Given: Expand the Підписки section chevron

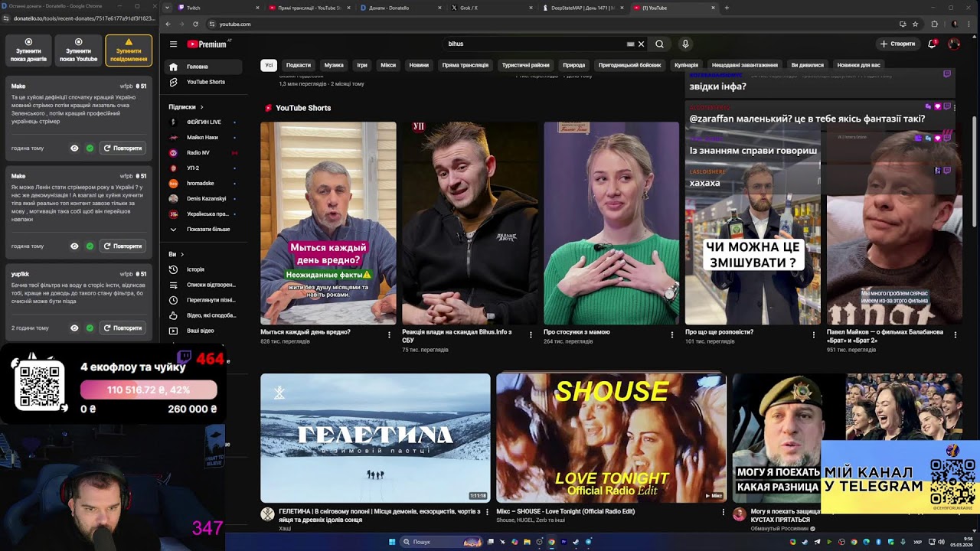Looking at the screenshot, I should click(202, 107).
